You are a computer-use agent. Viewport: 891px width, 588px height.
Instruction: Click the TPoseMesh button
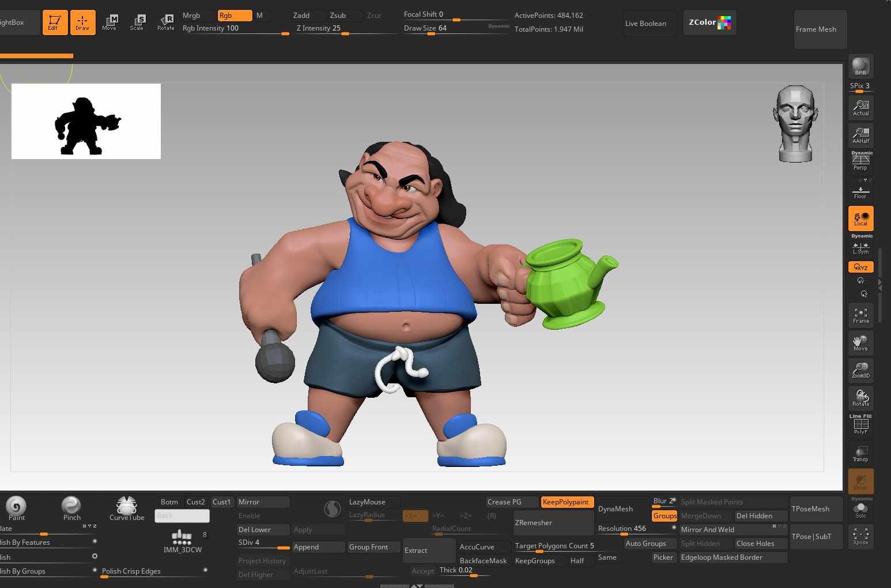click(x=816, y=509)
